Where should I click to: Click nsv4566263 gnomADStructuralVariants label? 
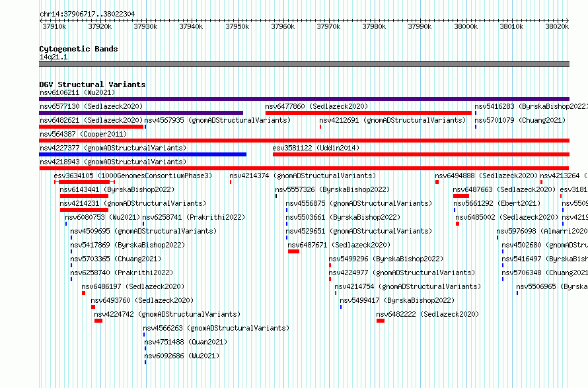click(217, 328)
